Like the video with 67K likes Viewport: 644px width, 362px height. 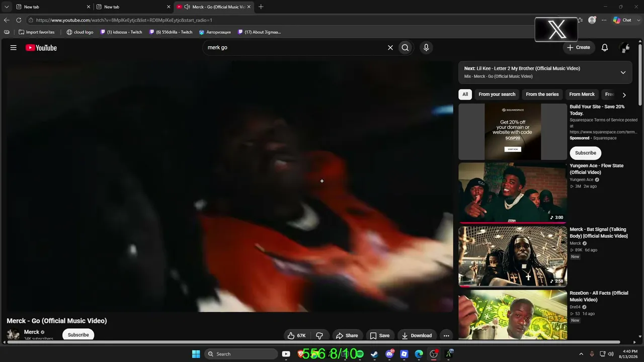click(x=296, y=335)
